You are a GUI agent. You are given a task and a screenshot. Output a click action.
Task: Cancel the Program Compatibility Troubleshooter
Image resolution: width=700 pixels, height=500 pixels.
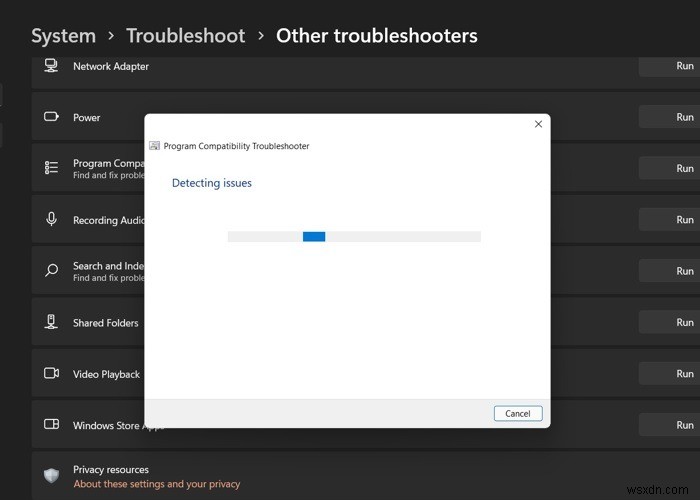click(518, 413)
